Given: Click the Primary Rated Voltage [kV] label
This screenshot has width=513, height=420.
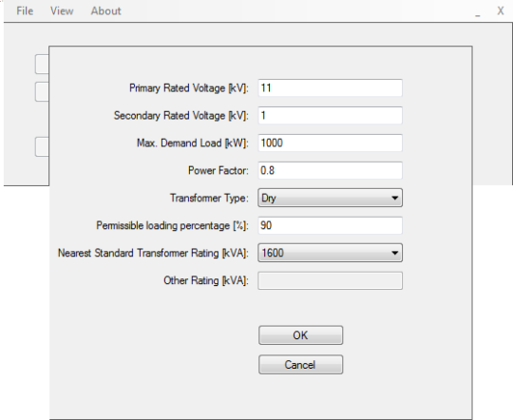Looking at the screenshot, I should (x=189, y=88).
